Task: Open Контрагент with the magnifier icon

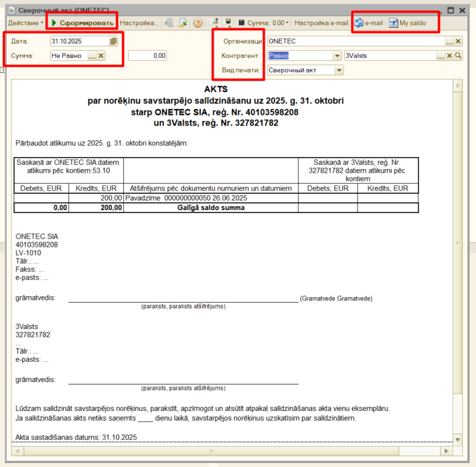Action: 458,56
